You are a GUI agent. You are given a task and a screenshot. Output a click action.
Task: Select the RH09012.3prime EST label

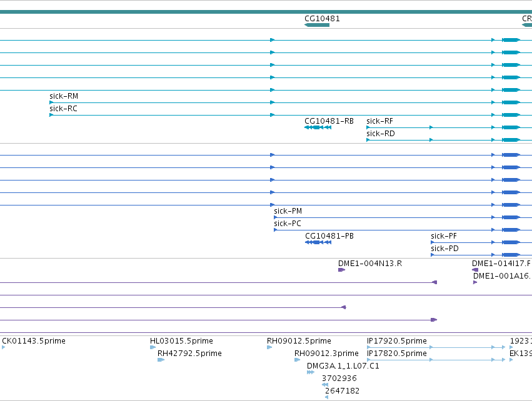point(326,354)
